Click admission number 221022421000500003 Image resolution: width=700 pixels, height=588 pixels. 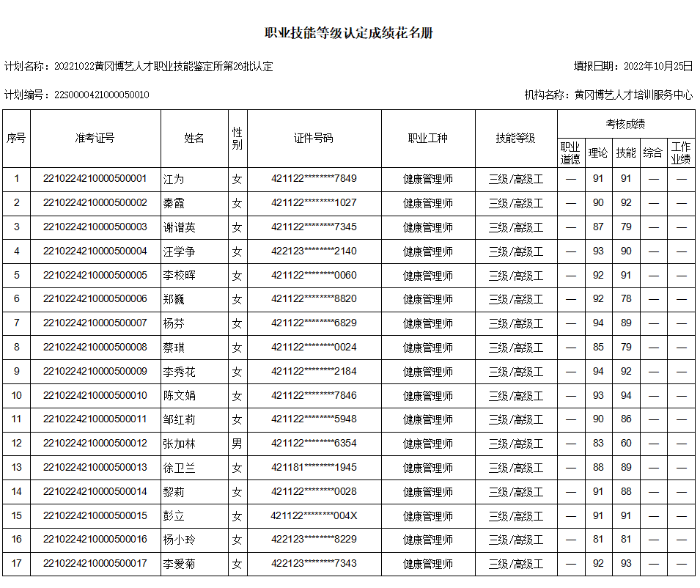pos(95,227)
